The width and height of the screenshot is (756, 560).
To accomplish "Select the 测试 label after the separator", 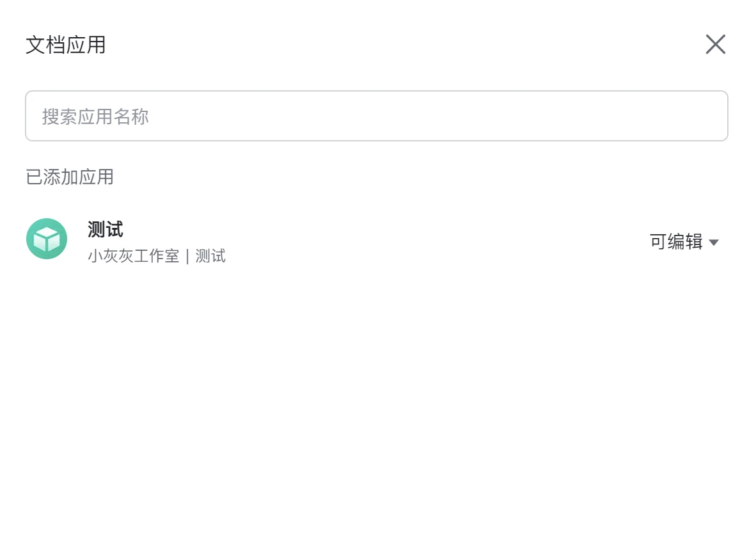I will click(210, 255).
